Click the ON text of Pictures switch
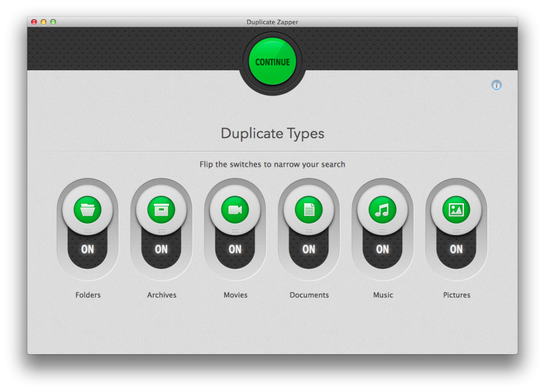 click(x=456, y=249)
